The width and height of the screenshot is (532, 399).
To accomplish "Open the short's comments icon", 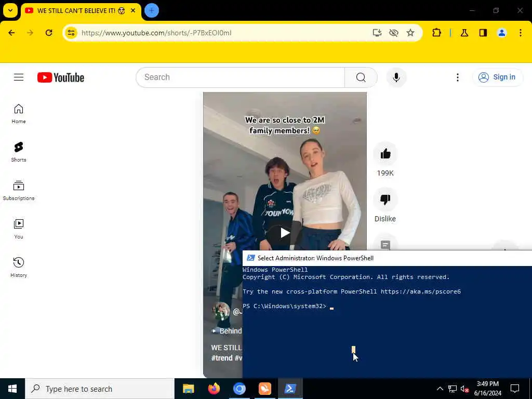I will coord(385,244).
